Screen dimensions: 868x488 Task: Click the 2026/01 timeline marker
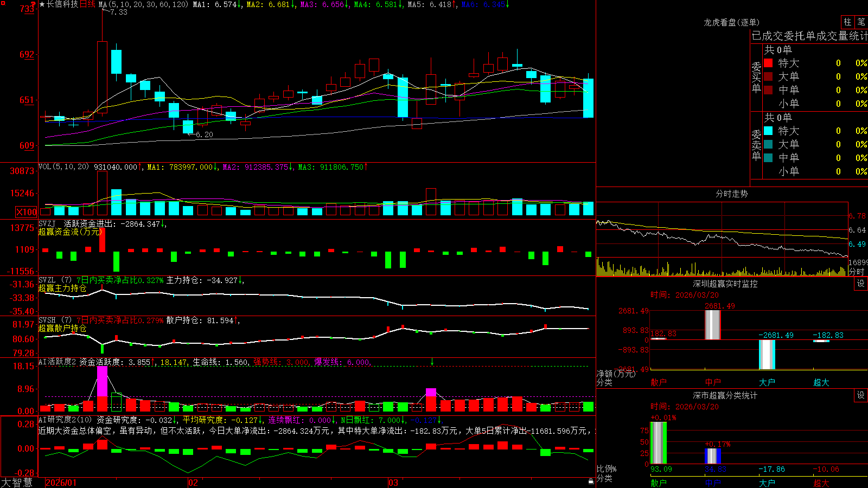click(x=61, y=483)
